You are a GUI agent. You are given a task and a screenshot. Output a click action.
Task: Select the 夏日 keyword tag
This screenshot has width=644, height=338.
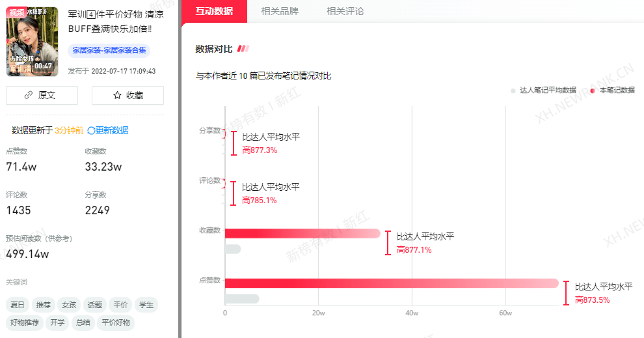point(18,305)
